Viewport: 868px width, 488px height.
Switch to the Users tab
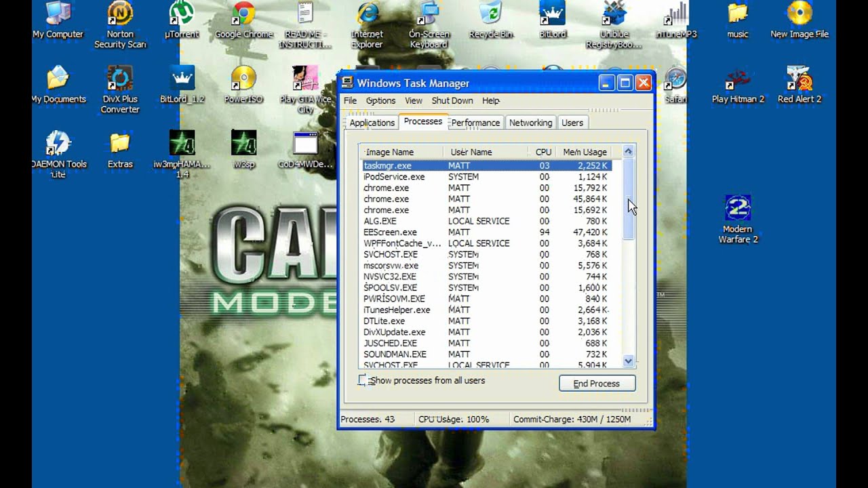(x=572, y=123)
